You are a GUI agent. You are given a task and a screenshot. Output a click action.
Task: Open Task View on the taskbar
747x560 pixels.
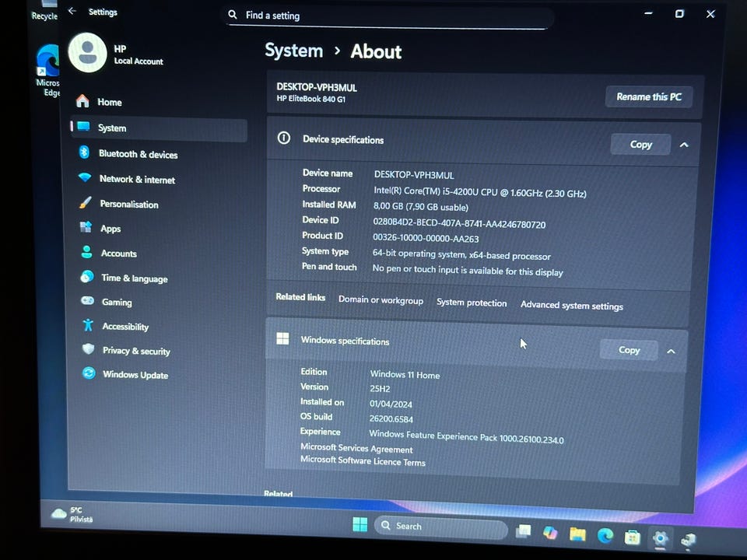523,531
